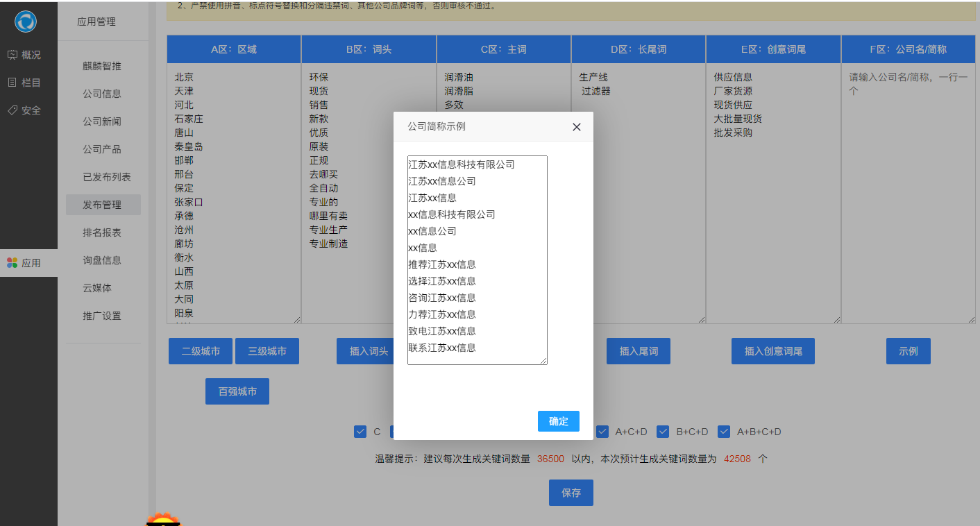Close the 公司简称示例 dialog with X
This screenshot has height=526, width=980.
pyautogui.click(x=576, y=127)
